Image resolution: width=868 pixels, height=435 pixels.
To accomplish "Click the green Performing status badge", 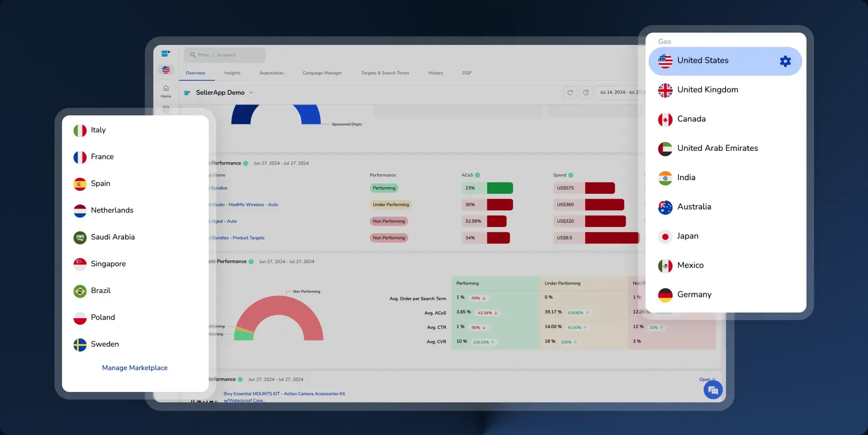I will click(384, 188).
